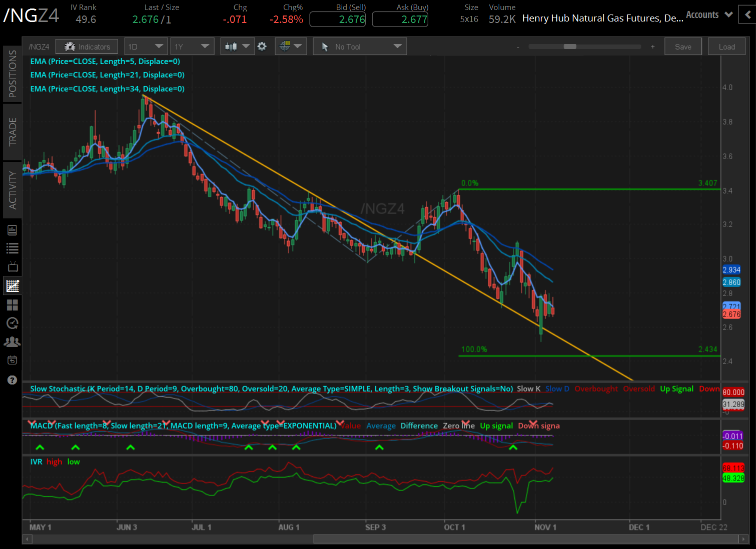Select the active chart grid icon in sidebar
Screen dimensions: 756x549
(13, 286)
